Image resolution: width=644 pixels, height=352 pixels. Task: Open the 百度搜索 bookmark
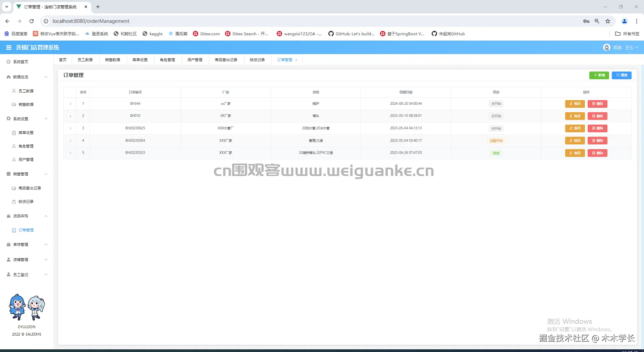[x=16, y=34]
